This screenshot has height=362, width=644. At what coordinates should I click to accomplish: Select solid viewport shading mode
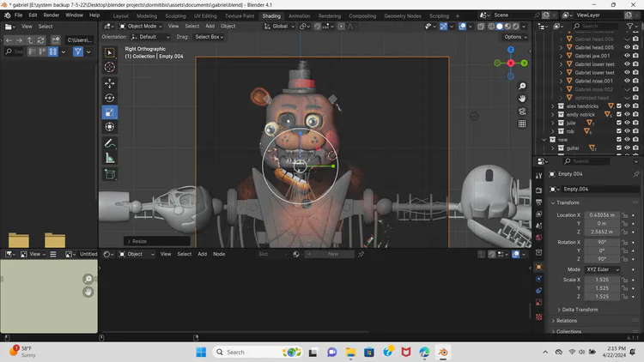coord(500,27)
